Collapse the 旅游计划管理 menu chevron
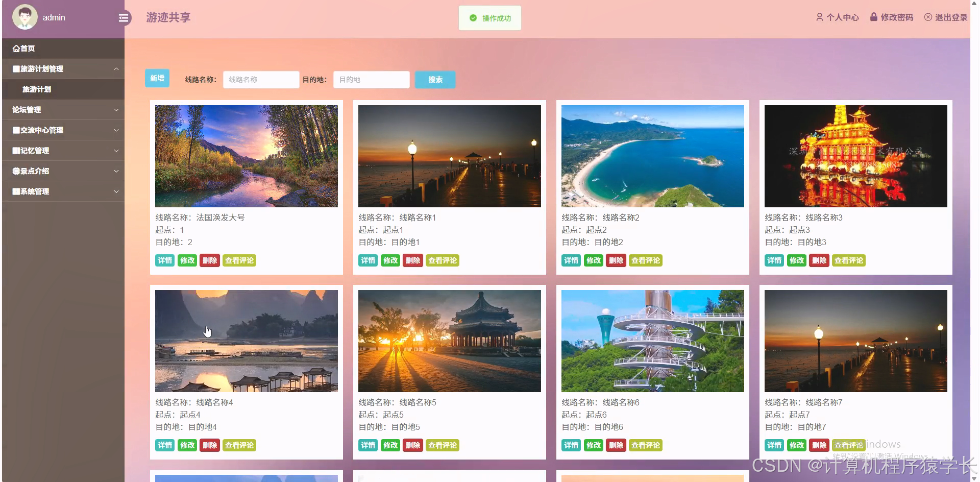 click(x=116, y=69)
